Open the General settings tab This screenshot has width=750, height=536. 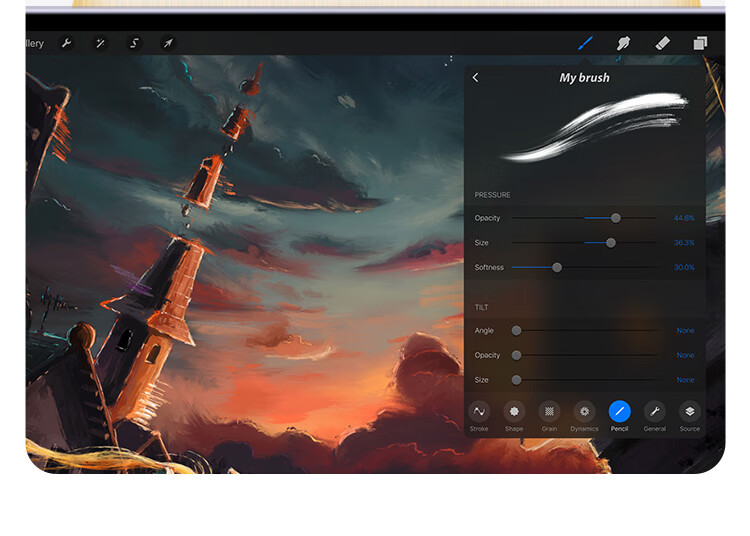coord(654,416)
